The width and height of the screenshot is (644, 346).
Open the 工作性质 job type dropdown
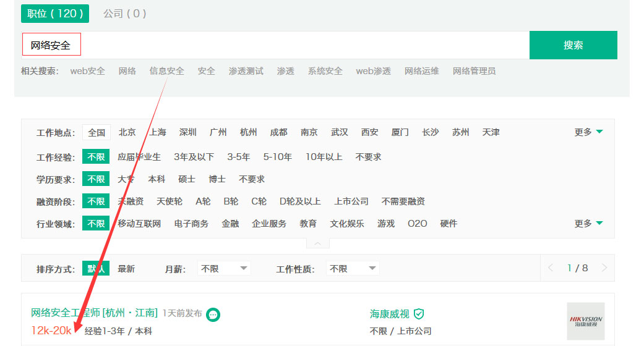[353, 269]
